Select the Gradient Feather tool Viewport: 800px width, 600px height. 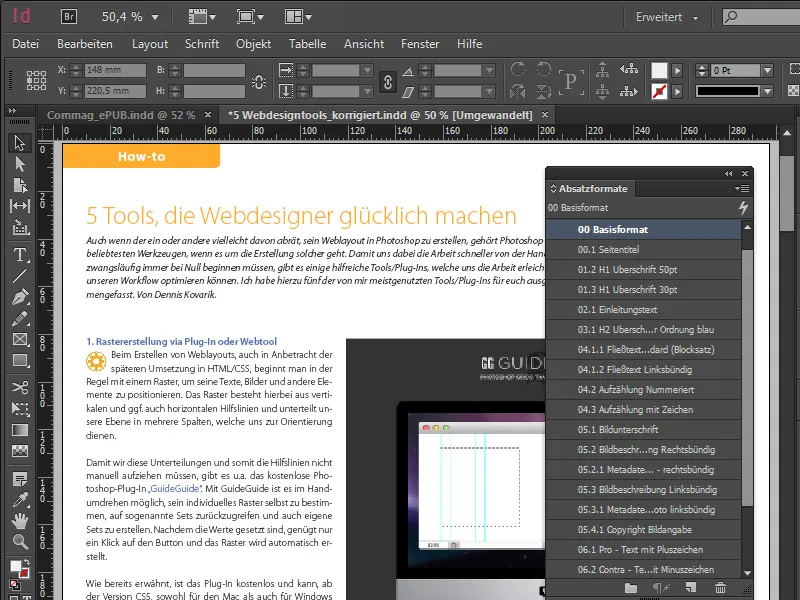[x=19, y=451]
